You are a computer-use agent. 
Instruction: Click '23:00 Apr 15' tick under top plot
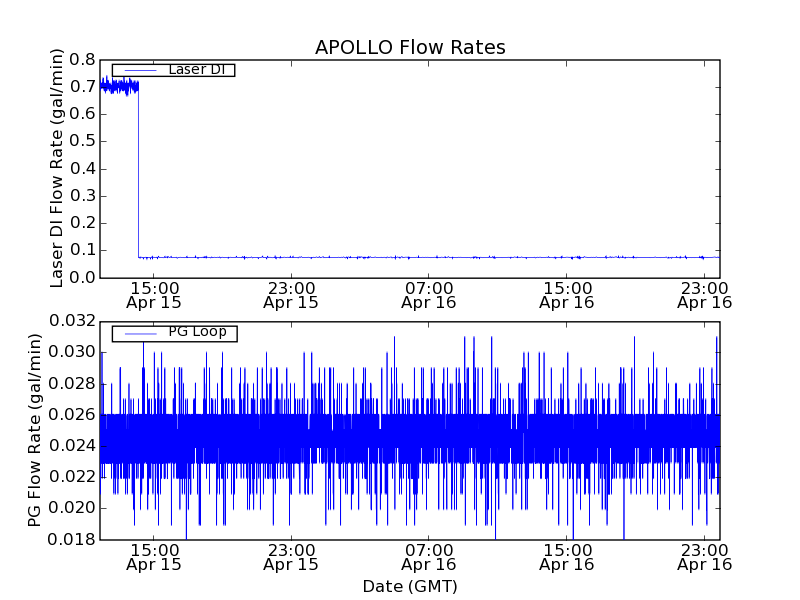pos(291,294)
